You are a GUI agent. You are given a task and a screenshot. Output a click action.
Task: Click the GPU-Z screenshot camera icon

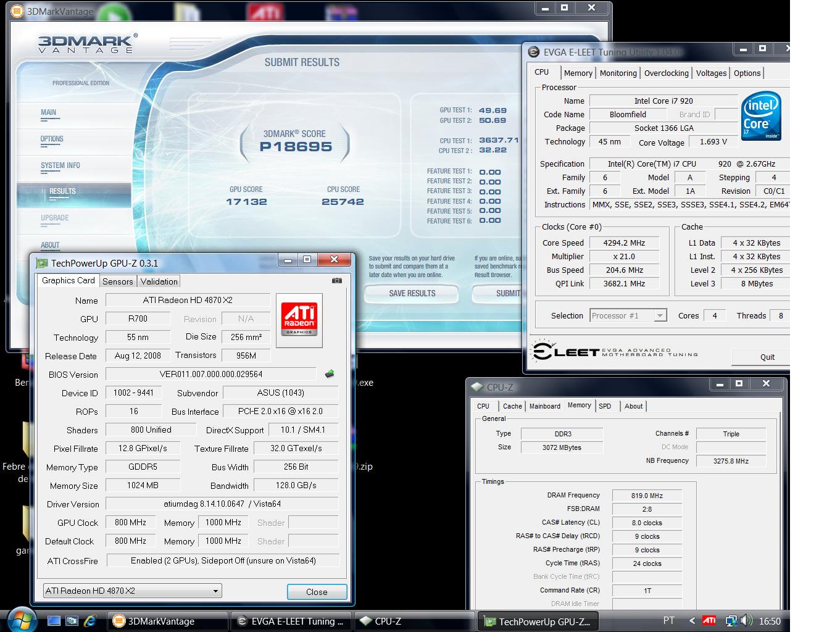pyautogui.click(x=336, y=280)
